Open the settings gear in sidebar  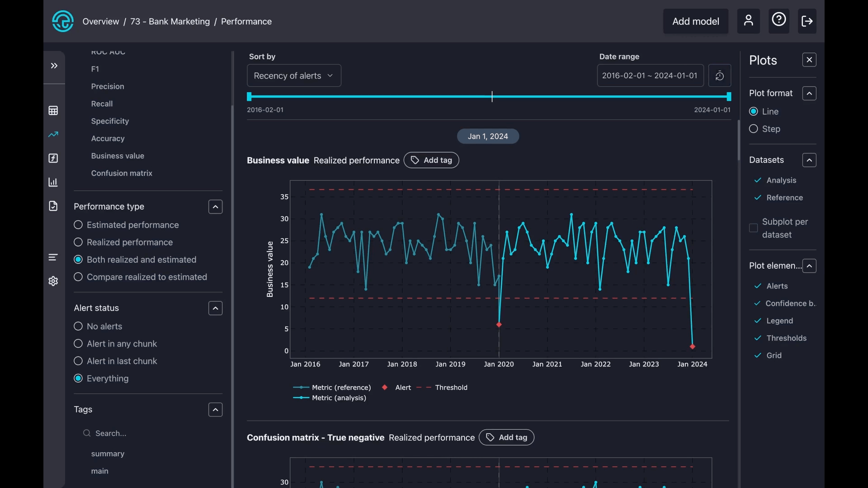pos(53,281)
